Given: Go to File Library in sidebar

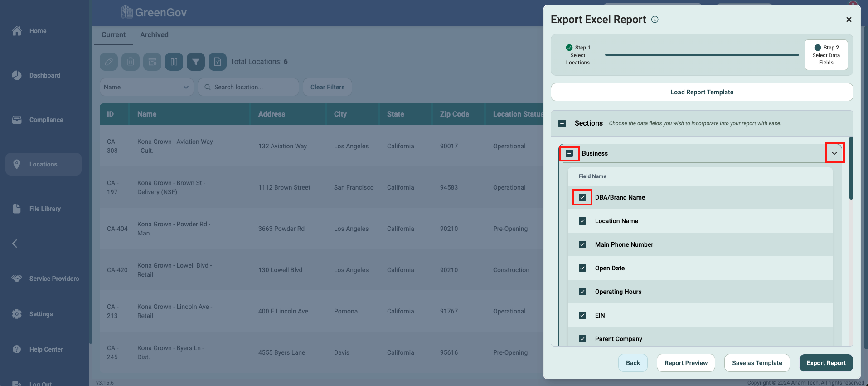Looking at the screenshot, I should pyautogui.click(x=44, y=209).
